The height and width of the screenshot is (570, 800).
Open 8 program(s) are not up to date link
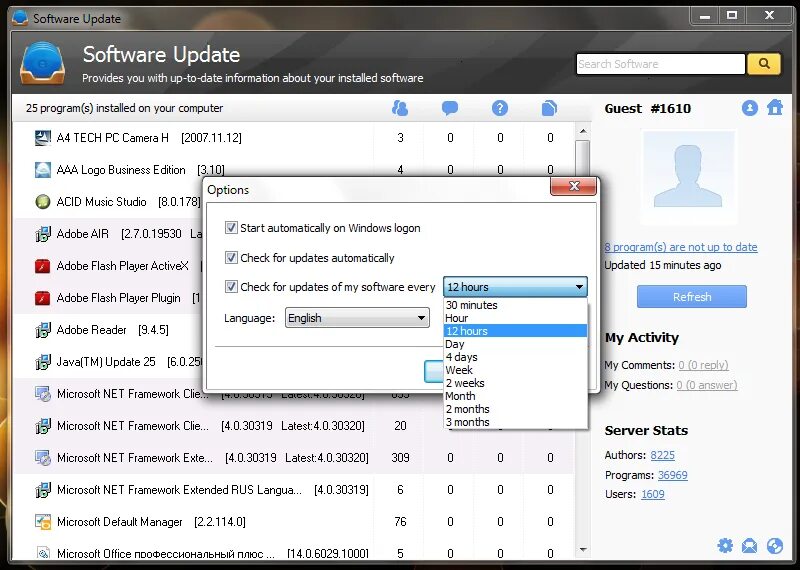click(681, 247)
